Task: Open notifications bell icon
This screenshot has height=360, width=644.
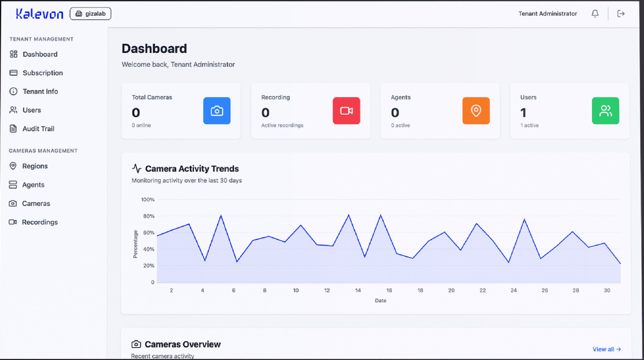Action: click(595, 13)
